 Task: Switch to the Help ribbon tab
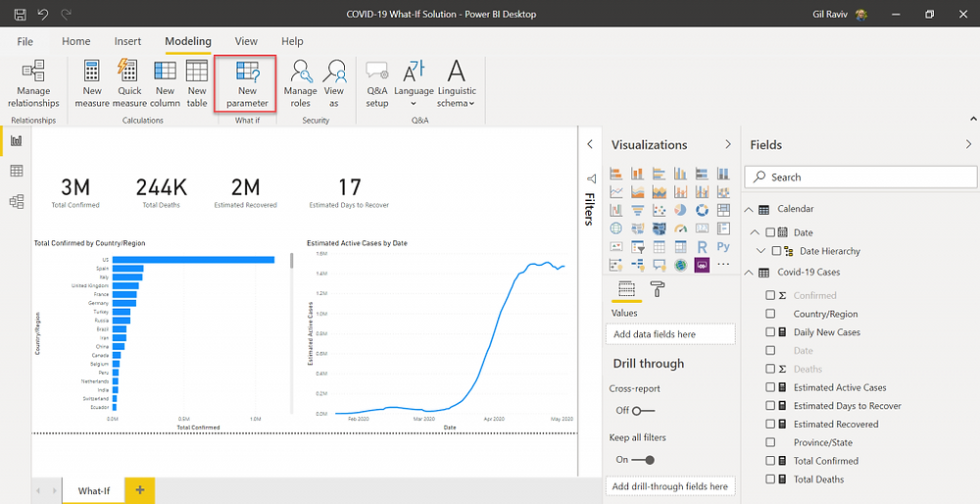pyautogui.click(x=292, y=41)
